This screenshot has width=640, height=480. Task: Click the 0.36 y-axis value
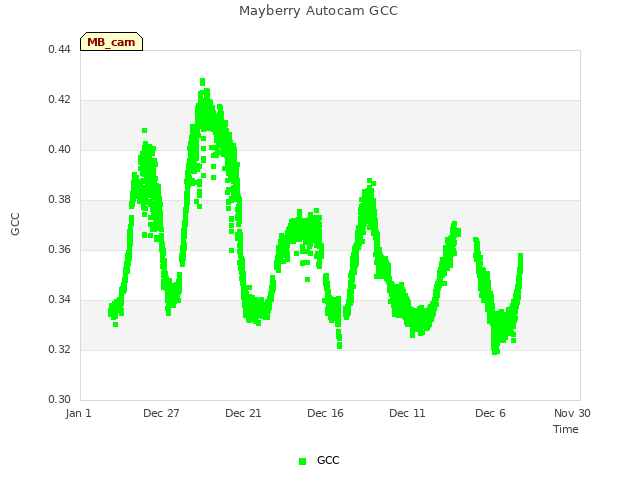tap(60, 249)
